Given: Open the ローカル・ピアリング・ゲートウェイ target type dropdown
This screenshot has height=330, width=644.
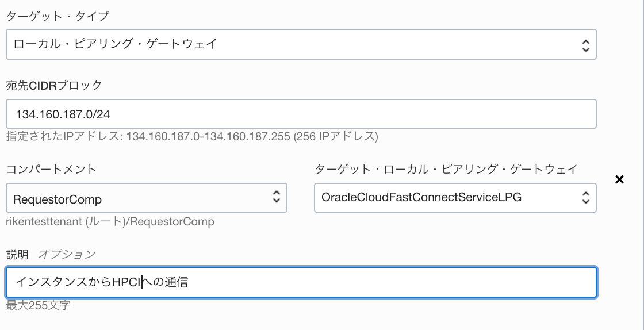Looking at the screenshot, I should [x=301, y=44].
